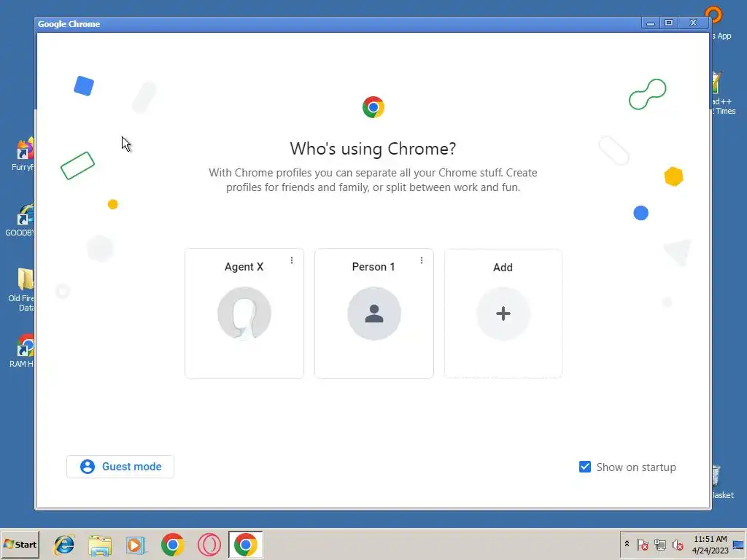747x560 pixels.
Task: Click the Person 1 silhouette avatar
Action: tap(374, 314)
